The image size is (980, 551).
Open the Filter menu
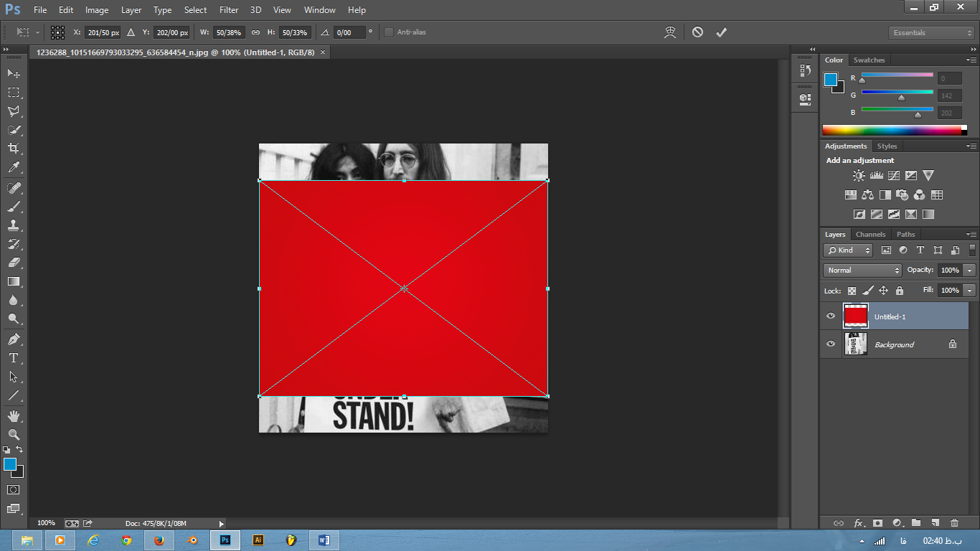229,10
